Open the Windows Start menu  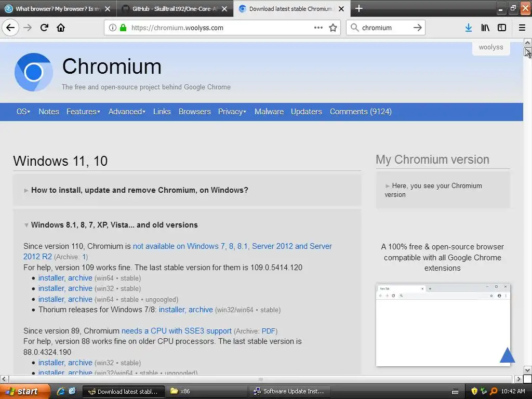pos(25,391)
